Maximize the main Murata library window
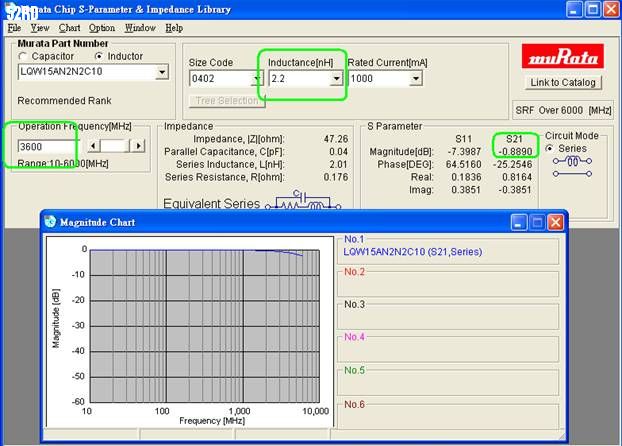 click(593, 9)
